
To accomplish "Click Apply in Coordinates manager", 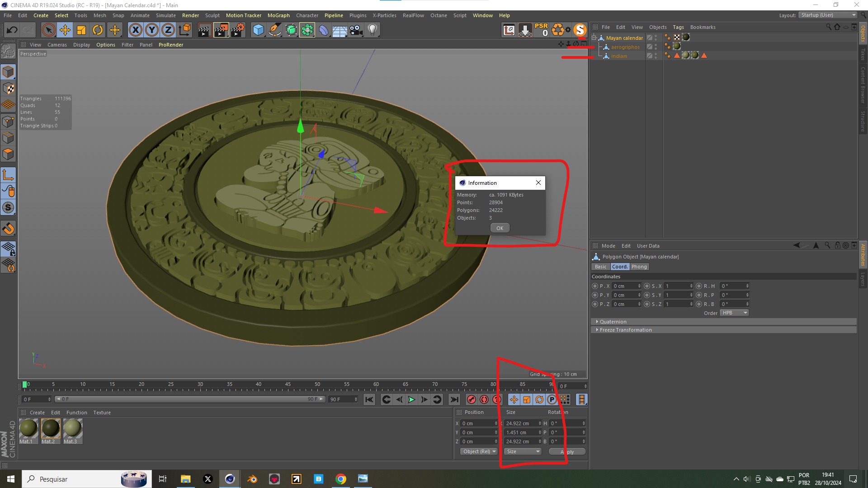I will (x=567, y=451).
